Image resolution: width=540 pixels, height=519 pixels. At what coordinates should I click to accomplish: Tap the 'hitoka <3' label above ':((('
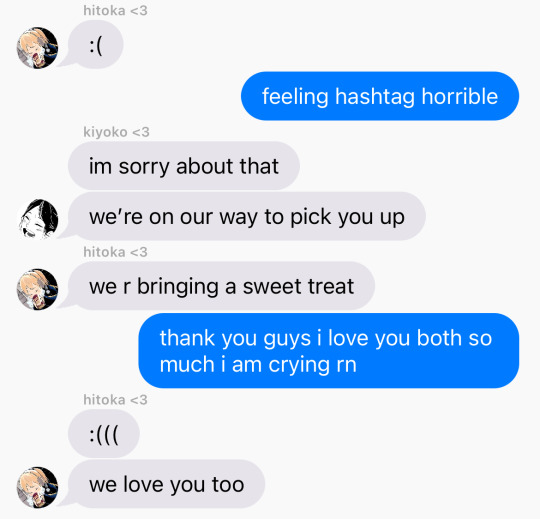click(x=115, y=400)
